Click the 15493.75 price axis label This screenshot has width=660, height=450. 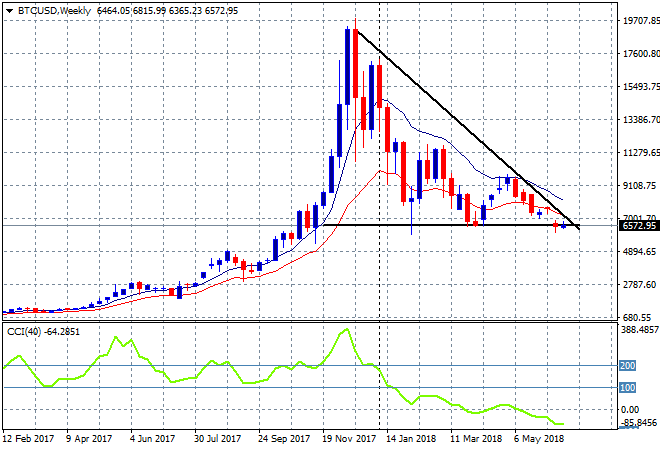tap(641, 86)
